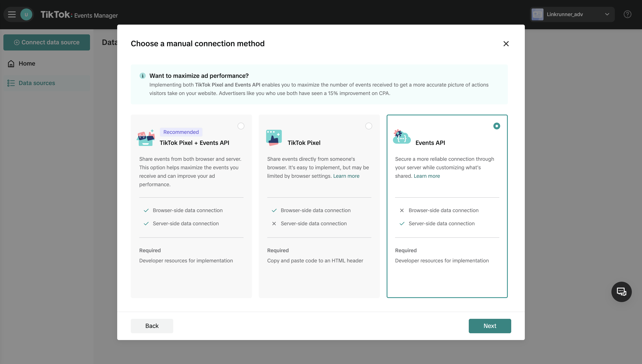Click the TikTok Pixel thumbs-up illustration

pyautogui.click(x=274, y=137)
